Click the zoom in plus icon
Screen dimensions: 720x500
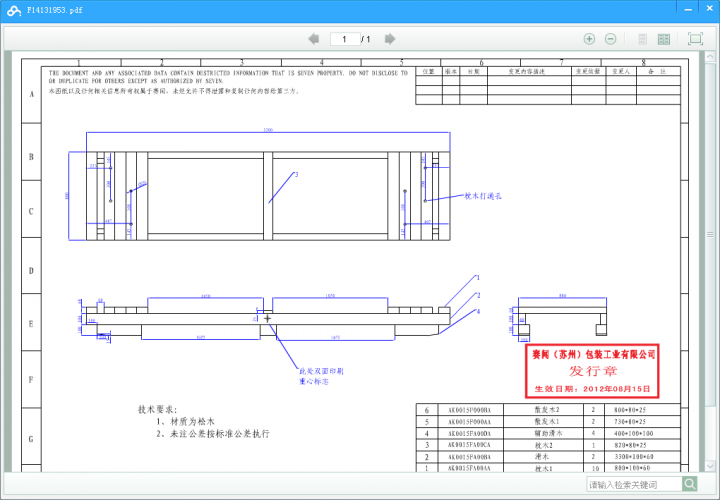pyautogui.click(x=589, y=39)
